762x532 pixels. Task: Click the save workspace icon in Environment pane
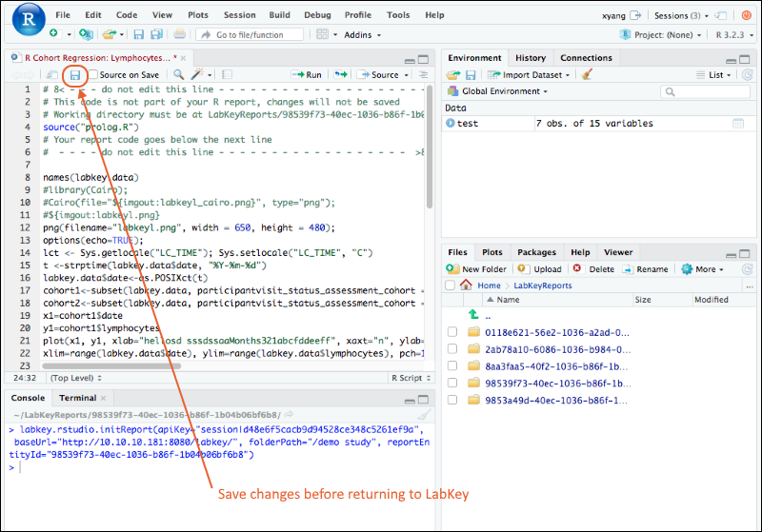pos(471,75)
